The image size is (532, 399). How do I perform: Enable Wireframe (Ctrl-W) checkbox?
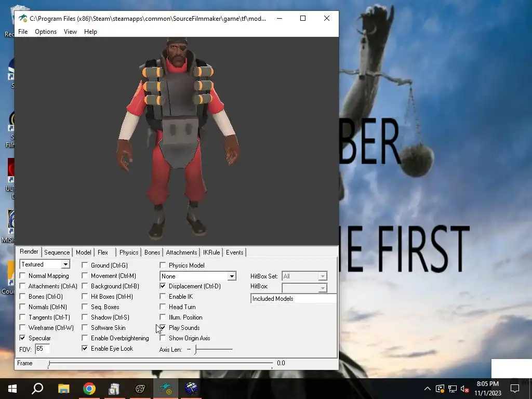click(x=22, y=328)
